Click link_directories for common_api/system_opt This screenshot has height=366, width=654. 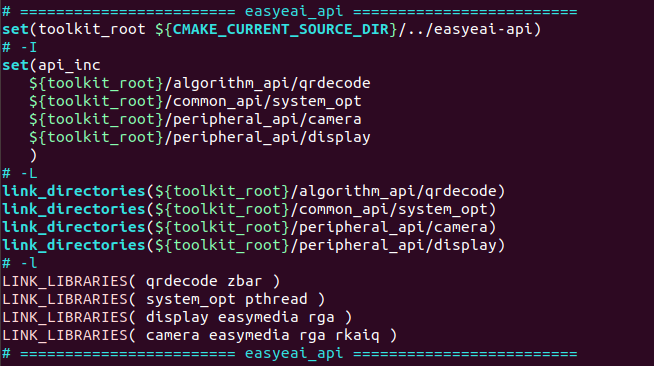(x=249, y=209)
